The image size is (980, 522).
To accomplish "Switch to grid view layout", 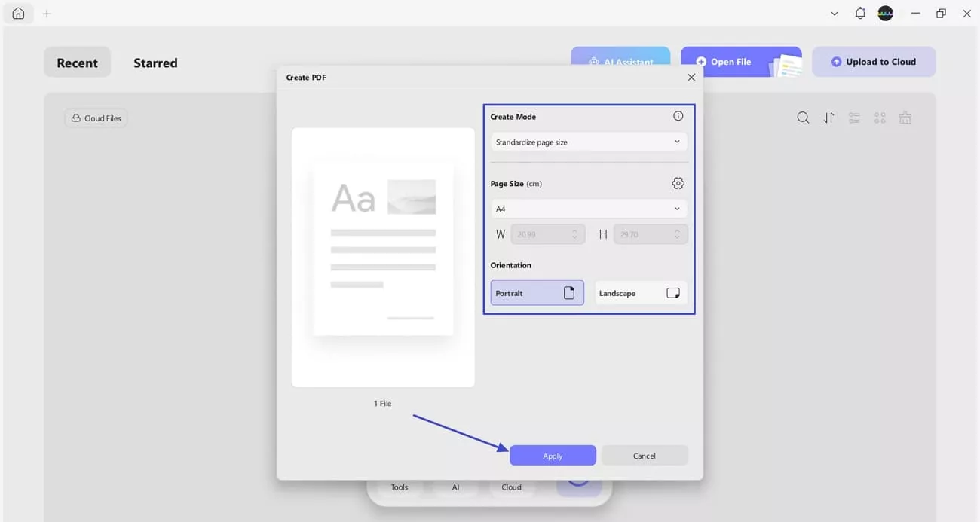I will click(x=879, y=118).
